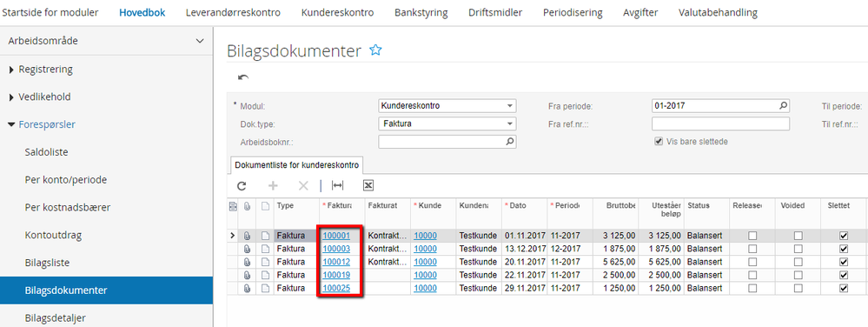The width and height of the screenshot is (868, 327).
Task: Click the paperclip icon for invoice 100019
Action: click(x=248, y=275)
